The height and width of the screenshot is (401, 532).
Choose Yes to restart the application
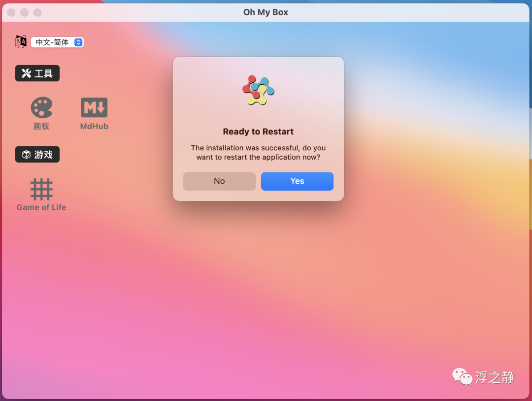point(297,181)
